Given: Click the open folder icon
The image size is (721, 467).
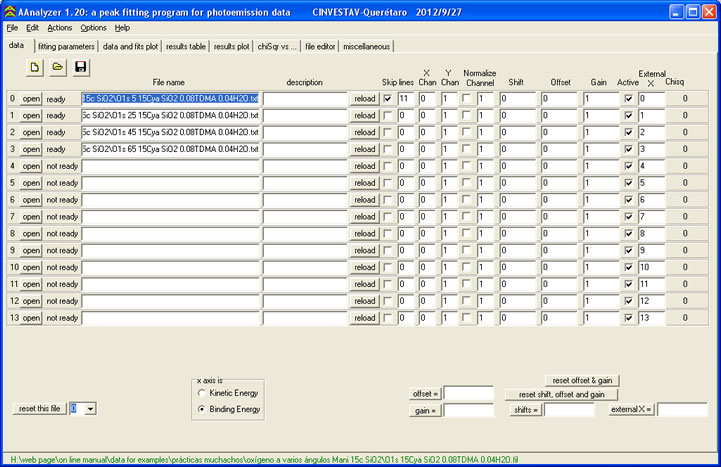Looking at the screenshot, I should click(x=58, y=67).
